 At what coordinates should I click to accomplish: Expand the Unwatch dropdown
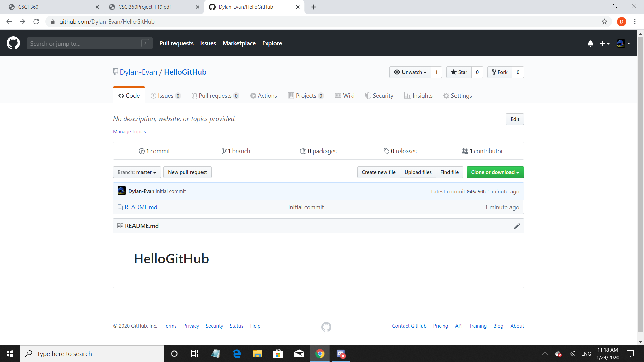tap(410, 72)
